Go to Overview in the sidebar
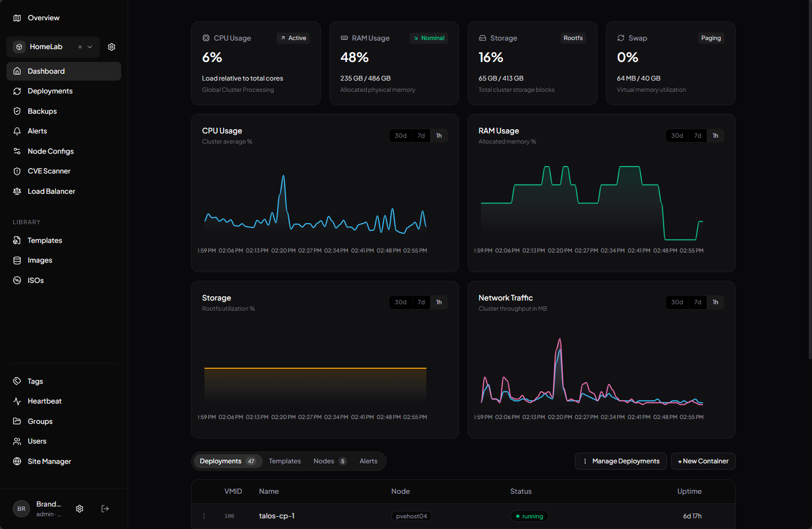812x529 pixels. click(43, 18)
